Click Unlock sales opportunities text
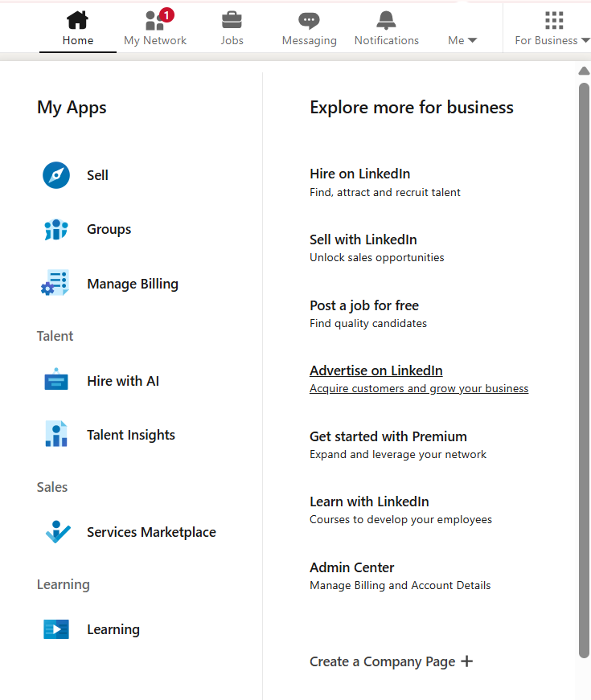Screen dimensions: 591x700 click(x=376, y=258)
